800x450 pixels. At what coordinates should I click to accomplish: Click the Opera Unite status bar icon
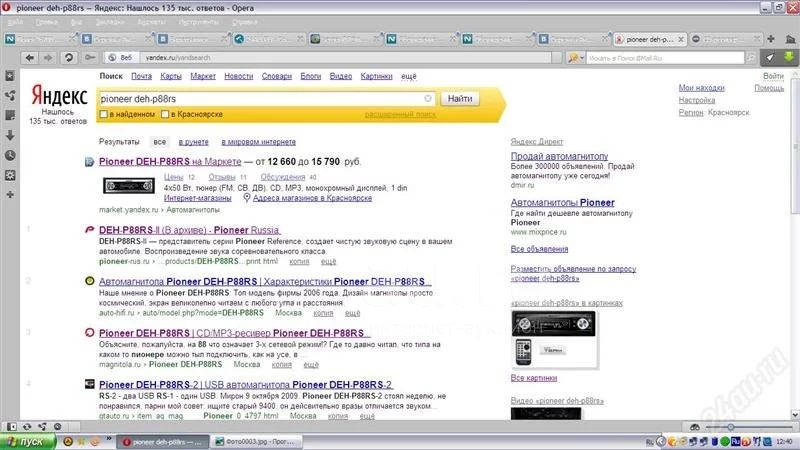point(42,427)
